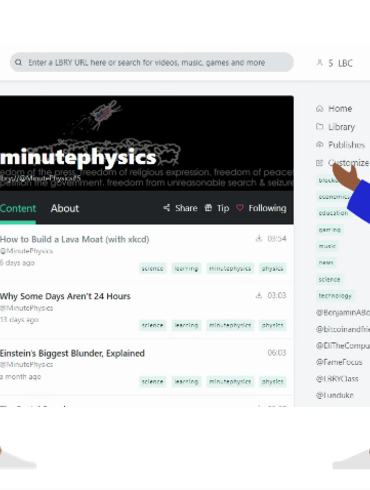The image size is (370, 490).
Task: Click the 06:03 duration text
Action: click(277, 353)
